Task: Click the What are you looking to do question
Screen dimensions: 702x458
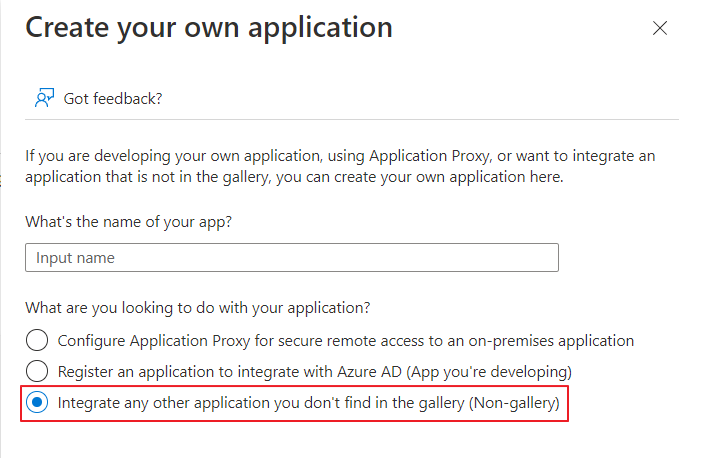Action: (197, 308)
